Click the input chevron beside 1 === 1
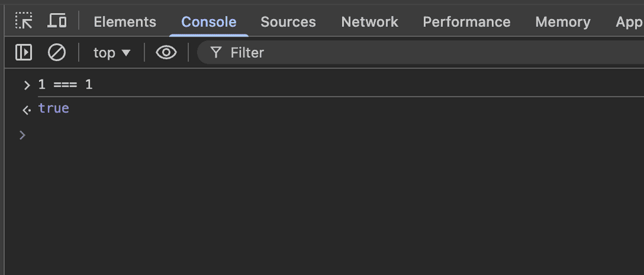This screenshot has height=275, width=644. [26, 85]
